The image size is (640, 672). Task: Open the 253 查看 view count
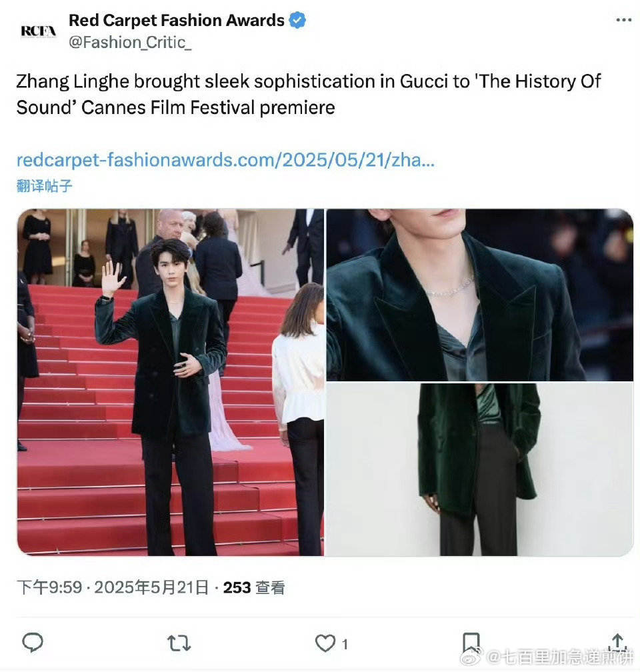[254, 587]
